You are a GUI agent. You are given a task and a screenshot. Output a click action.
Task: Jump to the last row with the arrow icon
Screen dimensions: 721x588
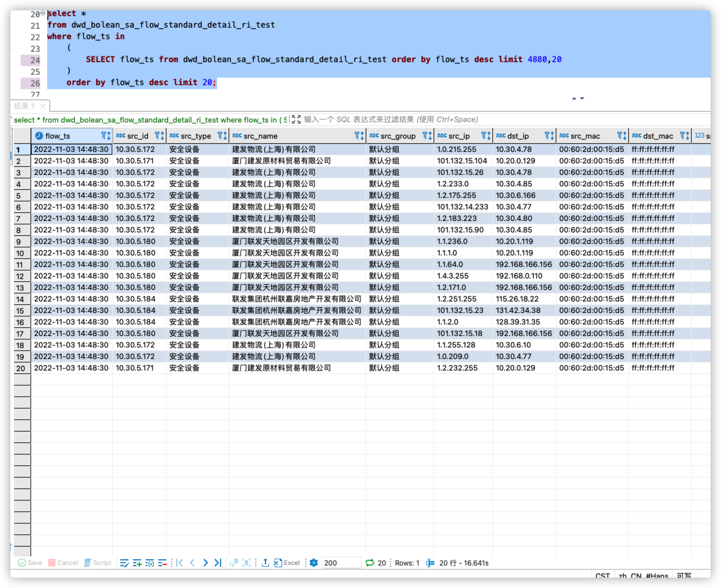pyautogui.click(x=218, y=563)
